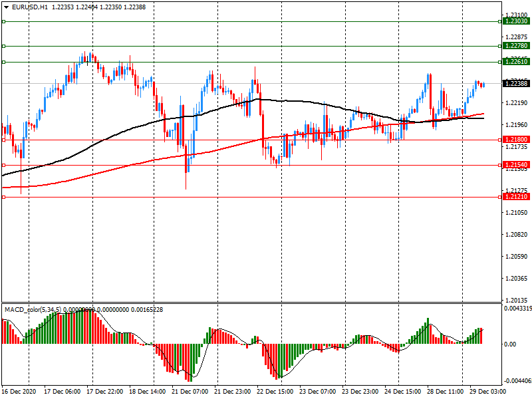Screen dimensions: 532x399
Task: Click the 28 Dec 11:00 time axis label
Action: pyautogui.click(x=445, y=392)
